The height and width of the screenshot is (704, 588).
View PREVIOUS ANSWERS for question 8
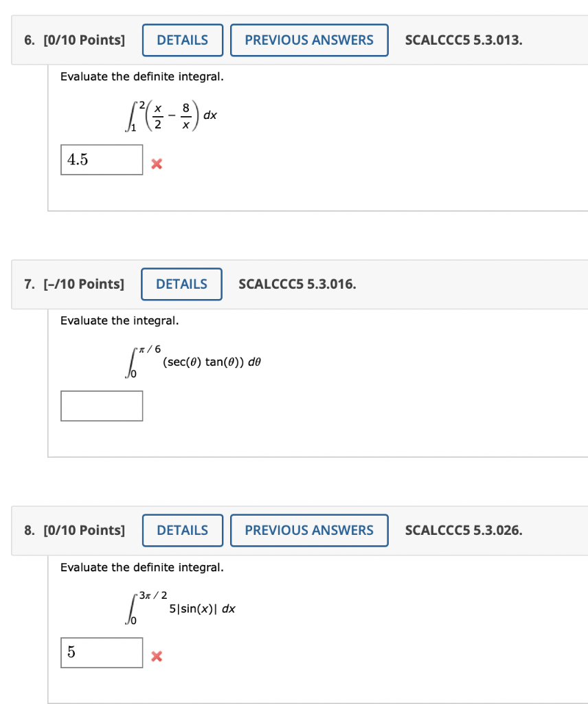(x=309, y=530)
